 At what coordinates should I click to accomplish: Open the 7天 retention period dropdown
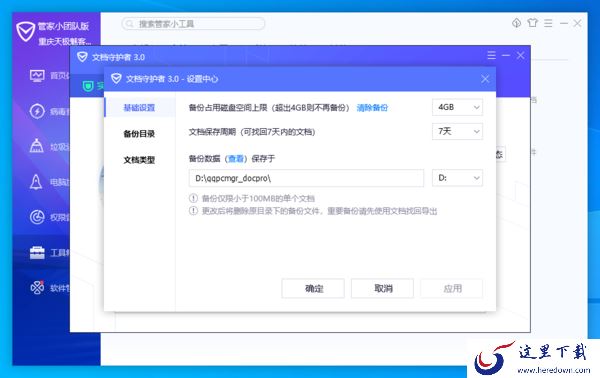click(457, 131)
